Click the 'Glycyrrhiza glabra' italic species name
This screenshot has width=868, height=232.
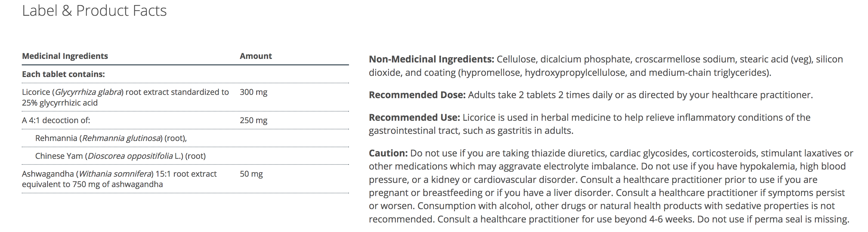88,92
